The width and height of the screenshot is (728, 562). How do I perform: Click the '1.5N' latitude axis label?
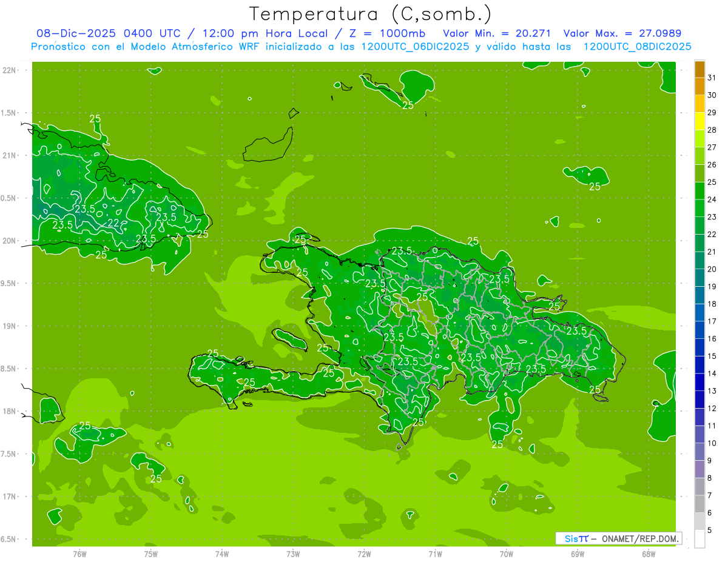8,113
